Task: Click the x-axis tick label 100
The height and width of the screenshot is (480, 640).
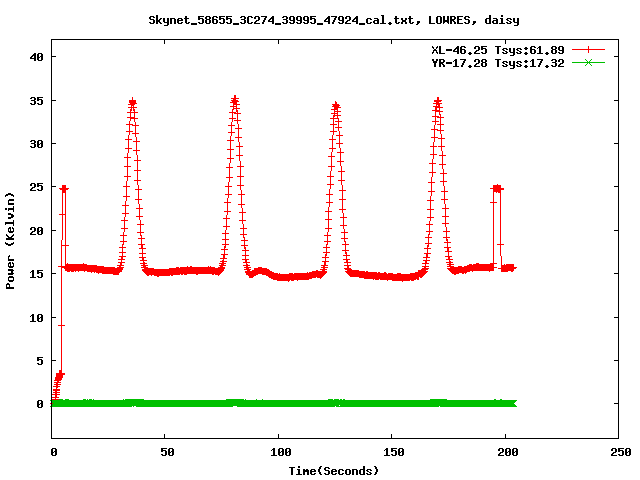Action: (281, 452)
